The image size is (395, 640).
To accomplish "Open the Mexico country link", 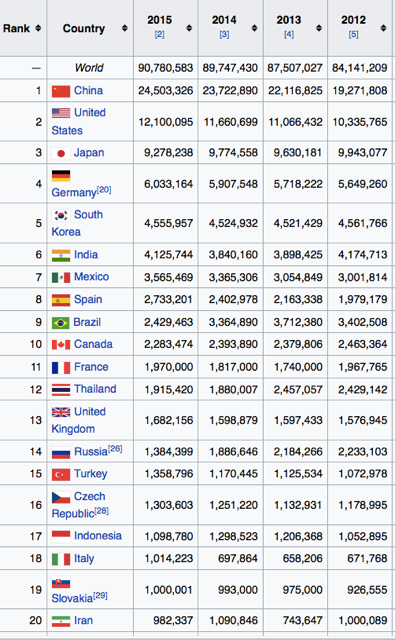I will [91, 277].
